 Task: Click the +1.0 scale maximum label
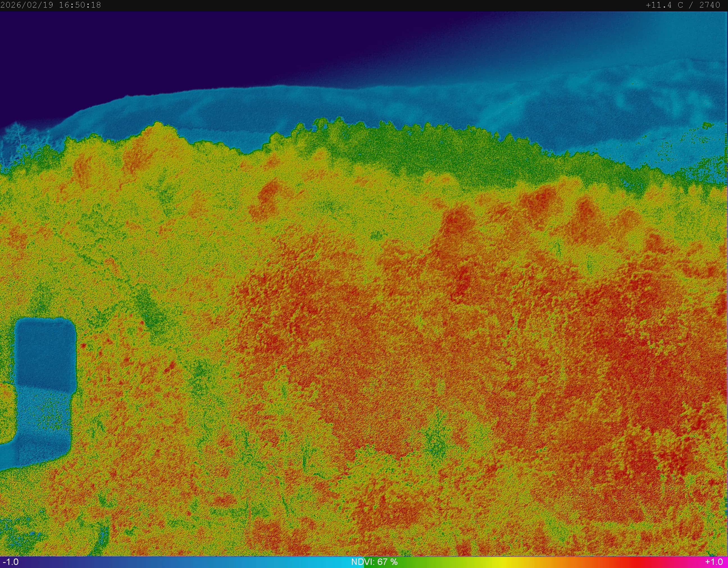[x=714, y=562]
